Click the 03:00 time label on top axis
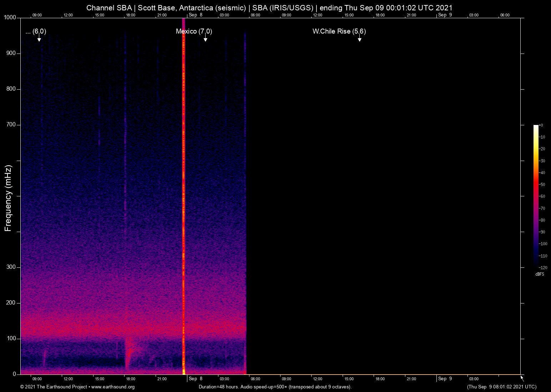The image size is (551, 392). tap(224, 15)
